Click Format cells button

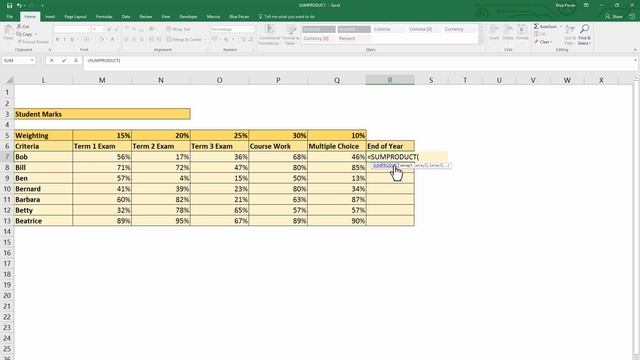point(522,32)
